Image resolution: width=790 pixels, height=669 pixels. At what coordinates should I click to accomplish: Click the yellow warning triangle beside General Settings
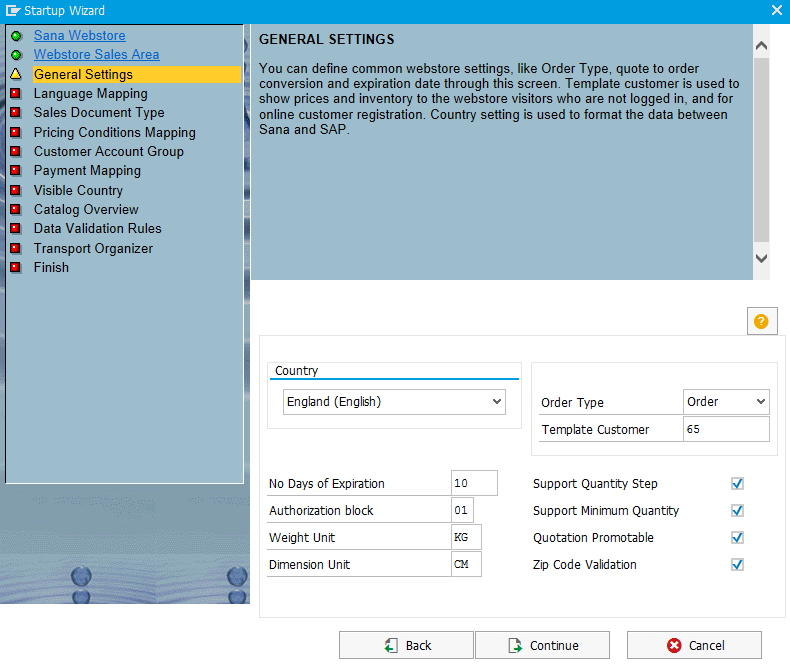tap(16, 75)
